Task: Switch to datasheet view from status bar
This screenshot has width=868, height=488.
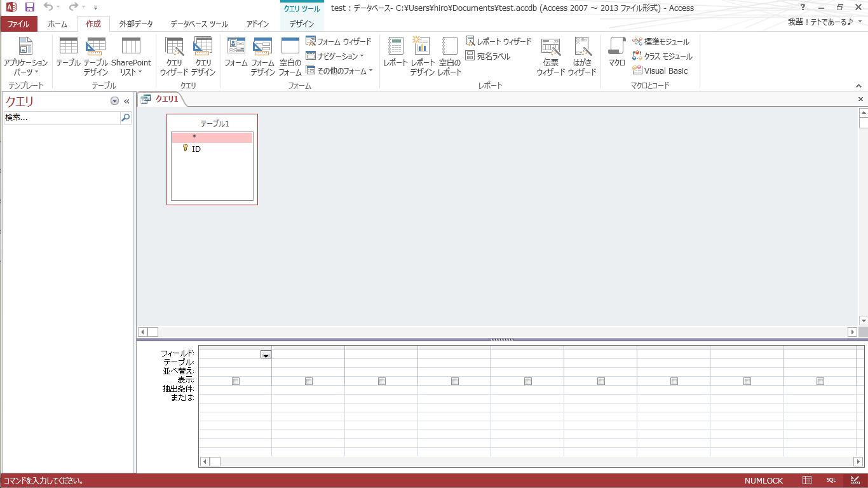Action: coord(807,480)
